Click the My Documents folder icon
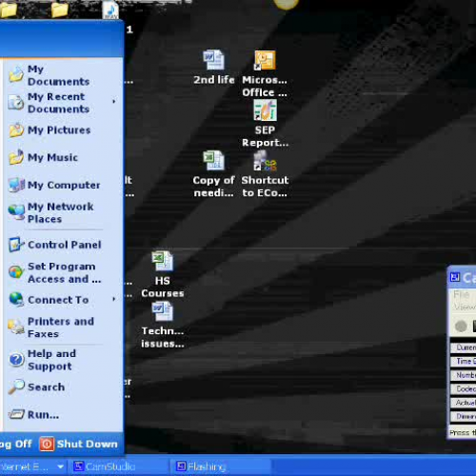 point(15,74)
